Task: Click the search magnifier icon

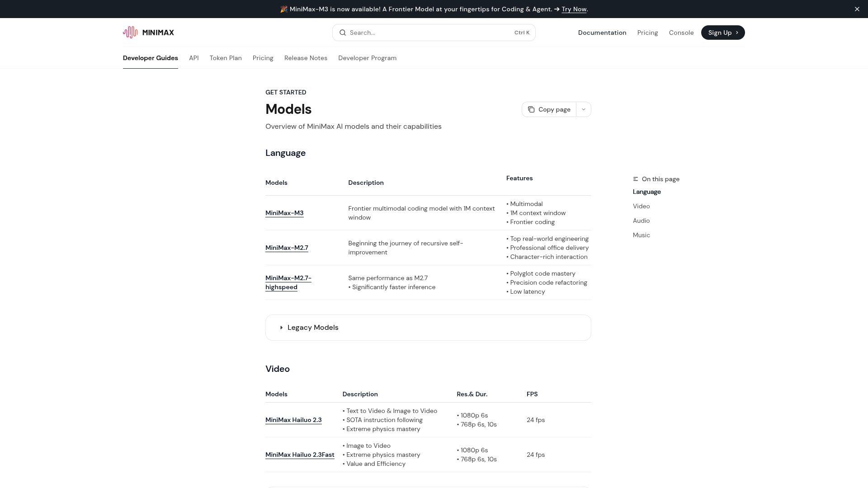Action: (x=343, y=33)
